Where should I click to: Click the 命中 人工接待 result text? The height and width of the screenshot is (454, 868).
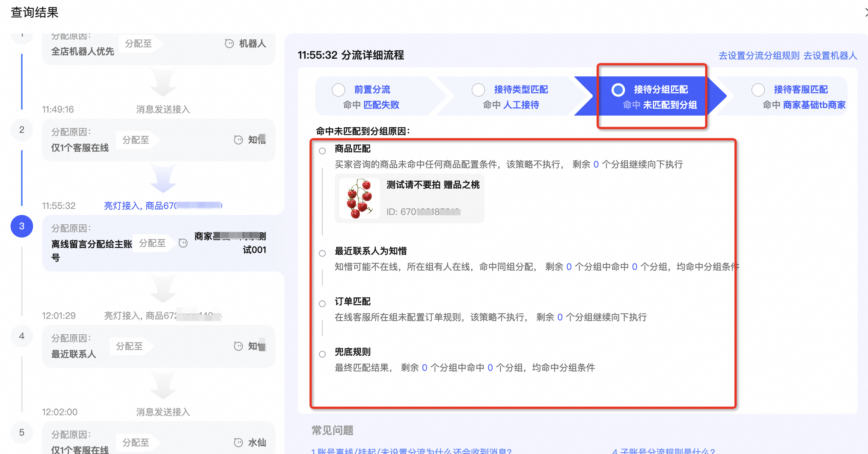pyautogui.click(x=511, y=105)
